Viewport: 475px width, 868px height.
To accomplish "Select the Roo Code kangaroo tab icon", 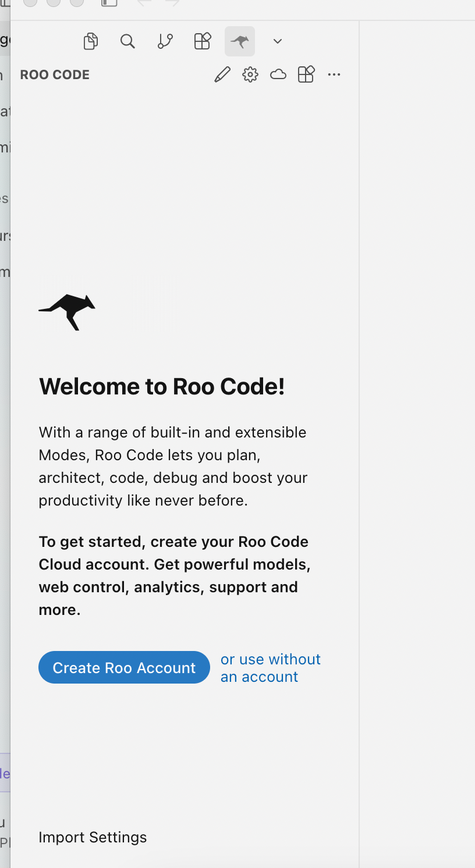I will [x=240, y=41].
